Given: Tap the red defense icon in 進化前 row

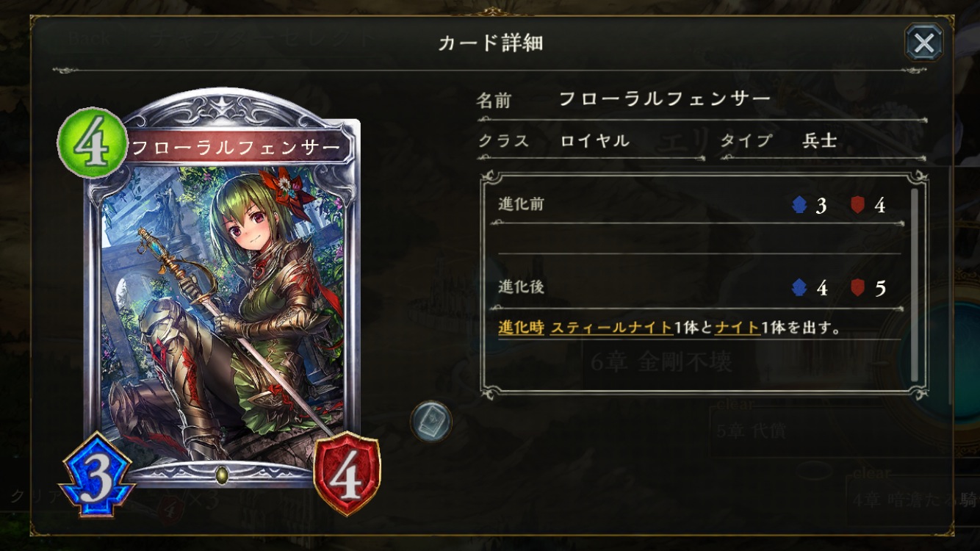Looking at the screenshot, I should 857,205.
